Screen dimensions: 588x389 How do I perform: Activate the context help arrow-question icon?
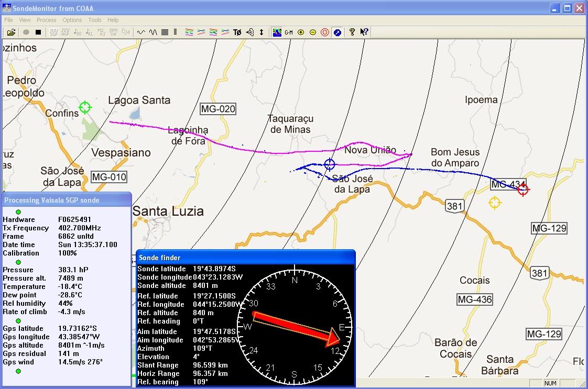364,32
